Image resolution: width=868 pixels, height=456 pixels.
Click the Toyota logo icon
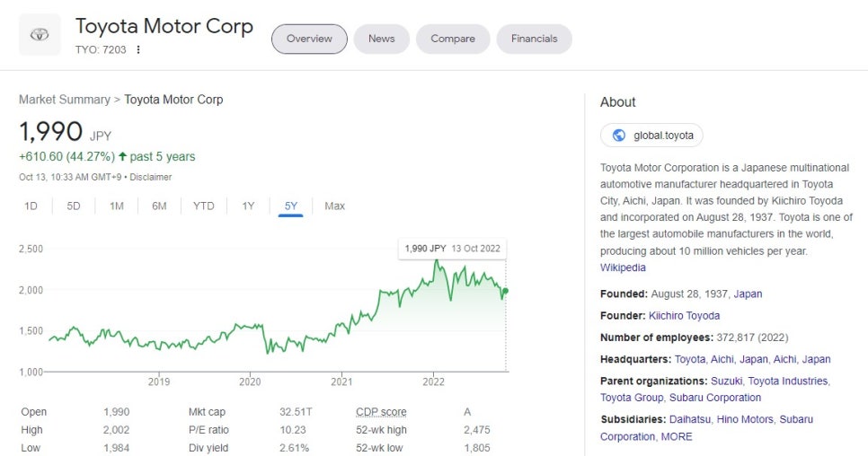[x=40, y=35]
